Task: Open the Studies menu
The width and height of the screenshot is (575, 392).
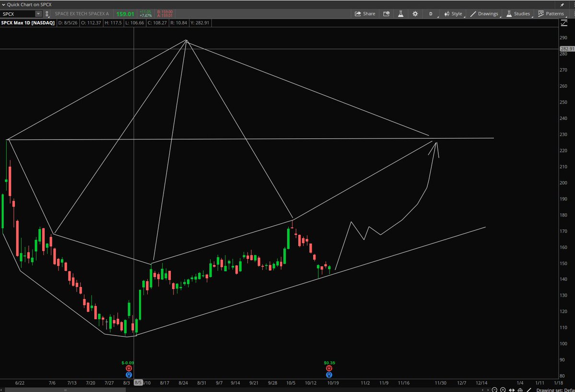Action: click(518, 13)
